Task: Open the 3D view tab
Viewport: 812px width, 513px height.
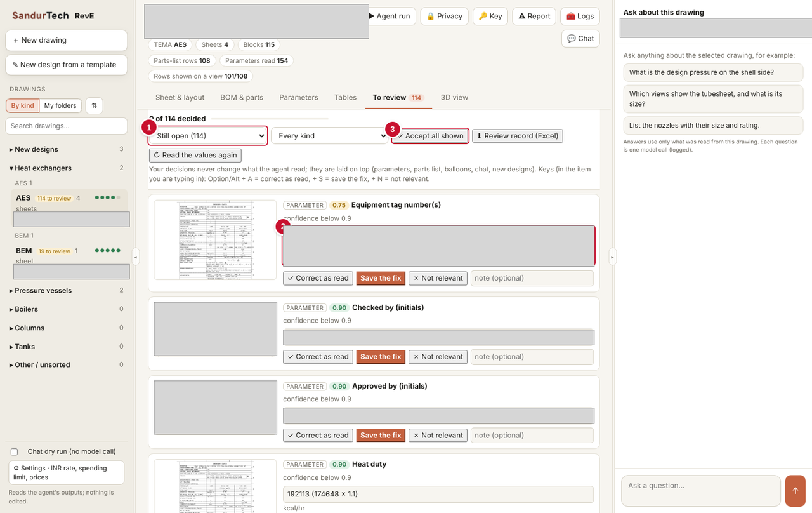Action: pyautogui.click(x=455, y=98)
